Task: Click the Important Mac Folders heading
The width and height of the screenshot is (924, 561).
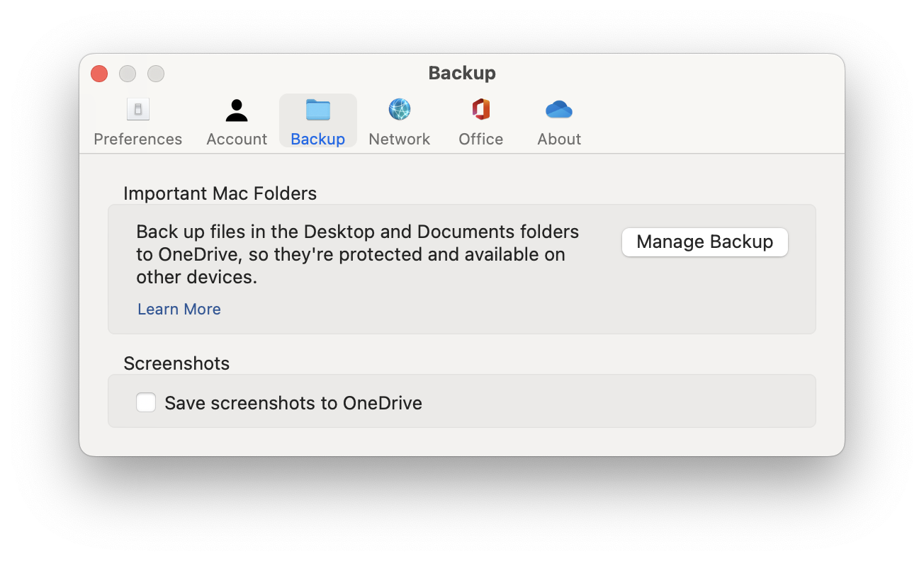Action: (x=220, y=193)
